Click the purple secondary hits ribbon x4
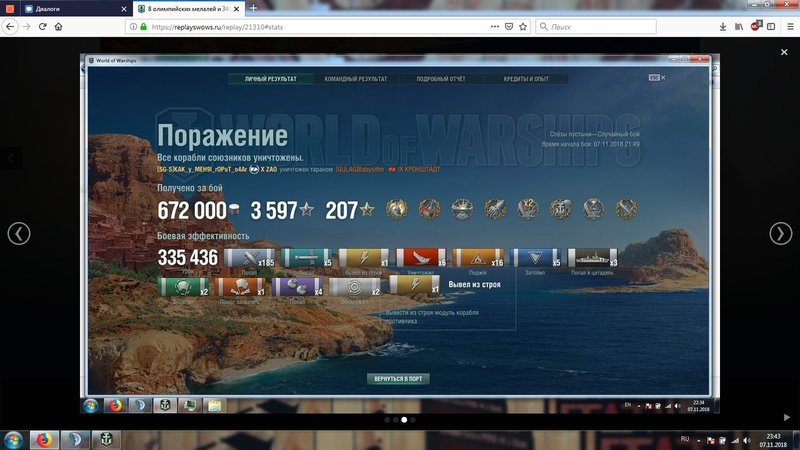The image size is (800, 450). click(297, 287)
